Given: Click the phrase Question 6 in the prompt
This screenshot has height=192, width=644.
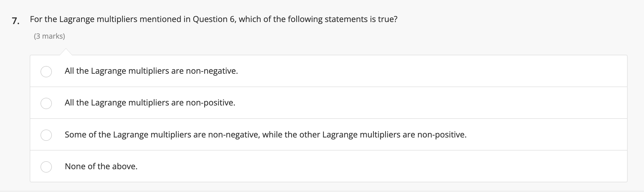Looking at the screenshot, I should point(214,19).
